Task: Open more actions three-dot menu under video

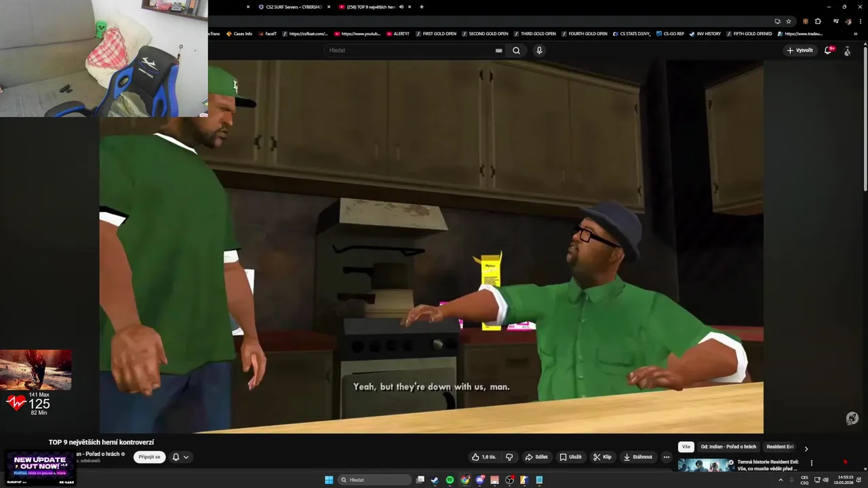Action: click(x=667, y=457)
